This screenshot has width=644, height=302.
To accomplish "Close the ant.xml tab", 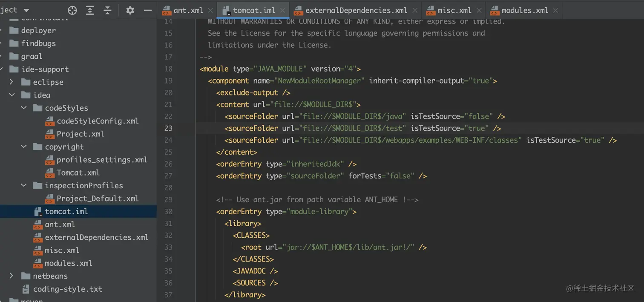I will click(210, 10).
